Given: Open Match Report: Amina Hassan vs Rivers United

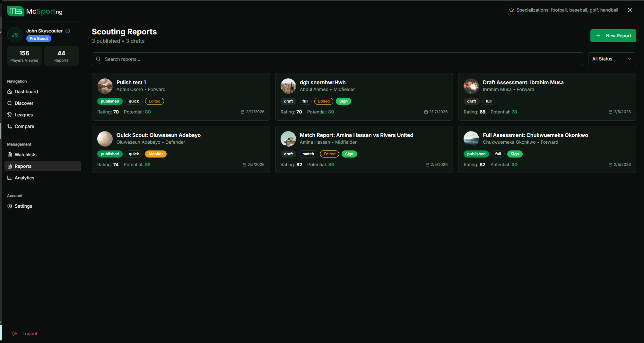Looking at the screenshot, I should [356, 135].
